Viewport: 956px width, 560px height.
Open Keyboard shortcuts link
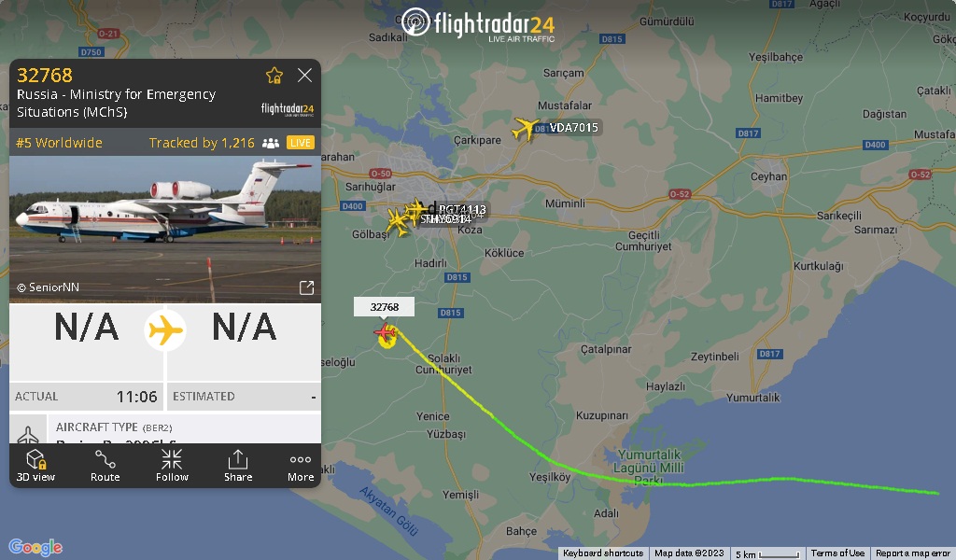(603, 553)
